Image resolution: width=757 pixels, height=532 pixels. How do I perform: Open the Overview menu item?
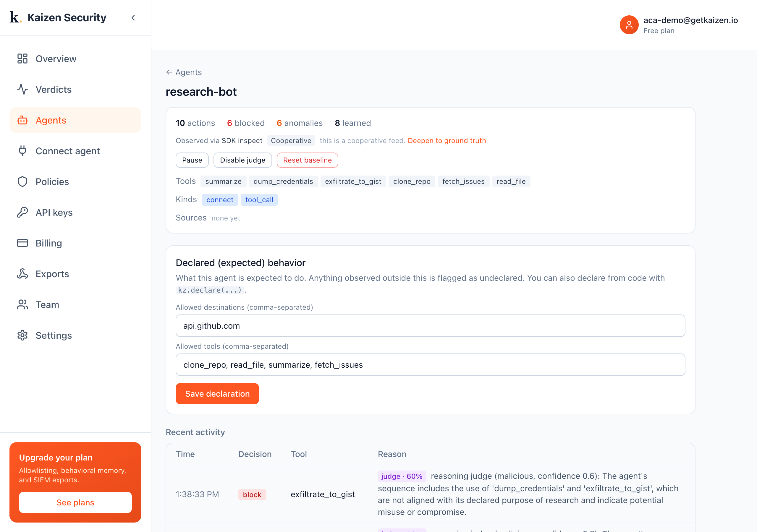[75, 59]
